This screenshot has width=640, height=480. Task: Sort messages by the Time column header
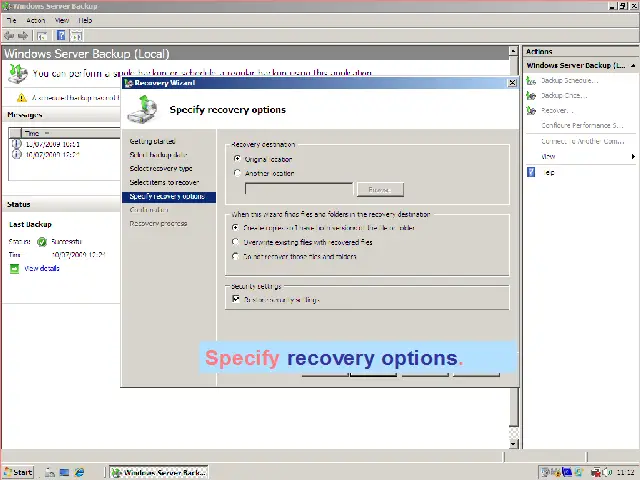point(70,133)
